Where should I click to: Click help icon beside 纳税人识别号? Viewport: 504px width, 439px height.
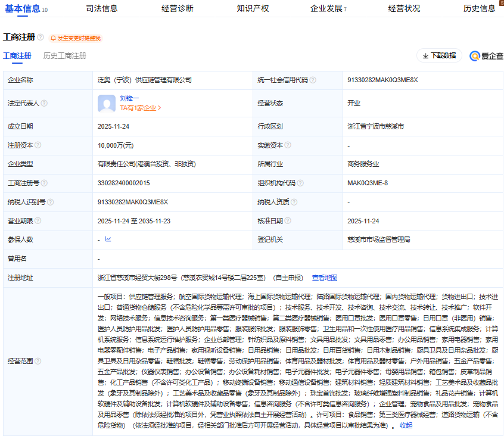click(51, 202)
